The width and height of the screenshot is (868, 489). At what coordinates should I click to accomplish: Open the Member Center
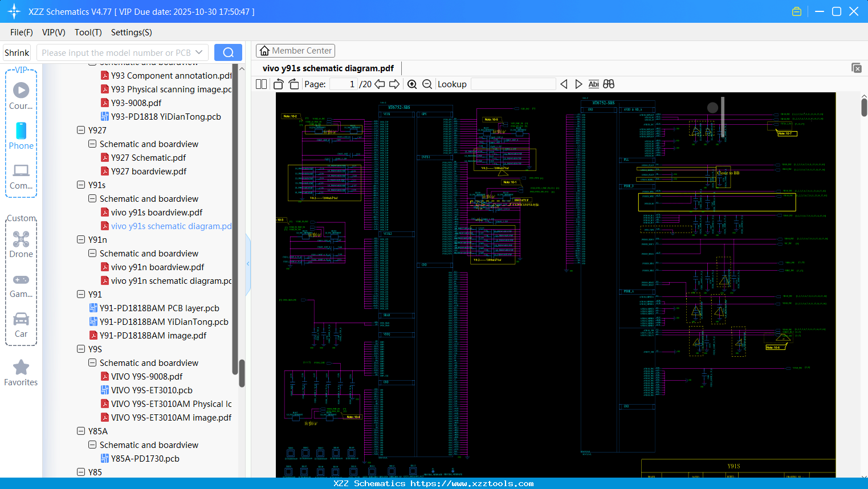pyautogui.click(x=295, y=51)
